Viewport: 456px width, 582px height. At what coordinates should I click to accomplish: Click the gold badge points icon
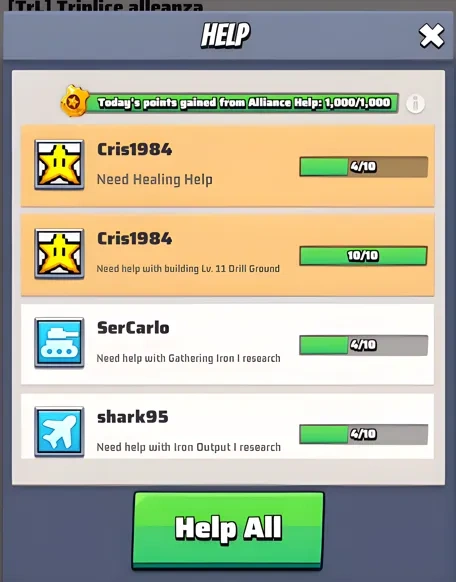click(x=75, y=101)
